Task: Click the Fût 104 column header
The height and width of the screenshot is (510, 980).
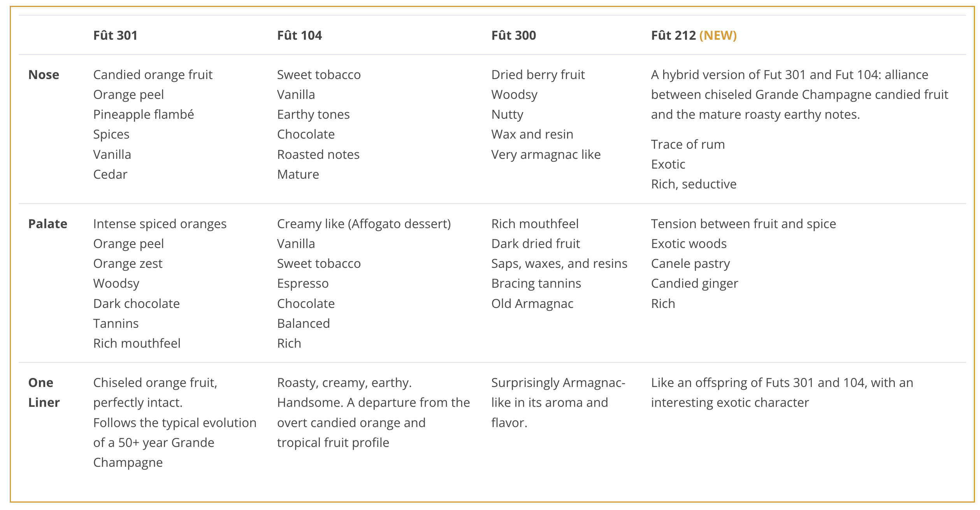Action: (x=299, y=35)
